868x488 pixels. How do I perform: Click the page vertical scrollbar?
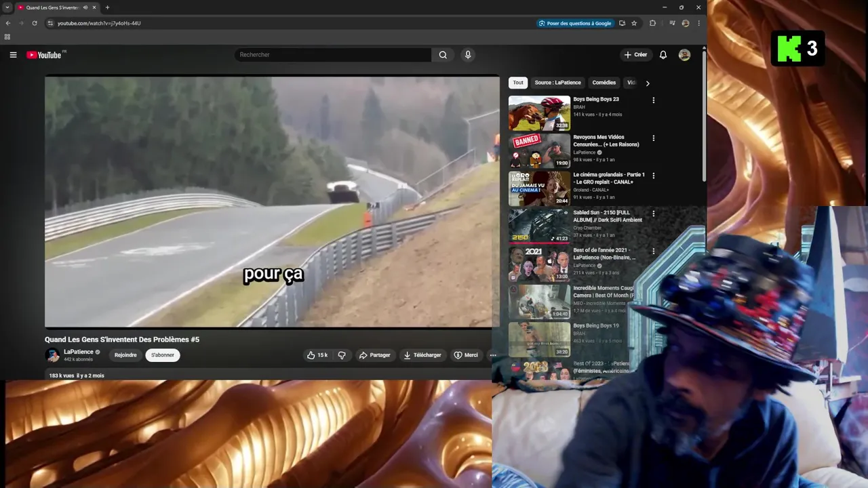pos(704,115)
